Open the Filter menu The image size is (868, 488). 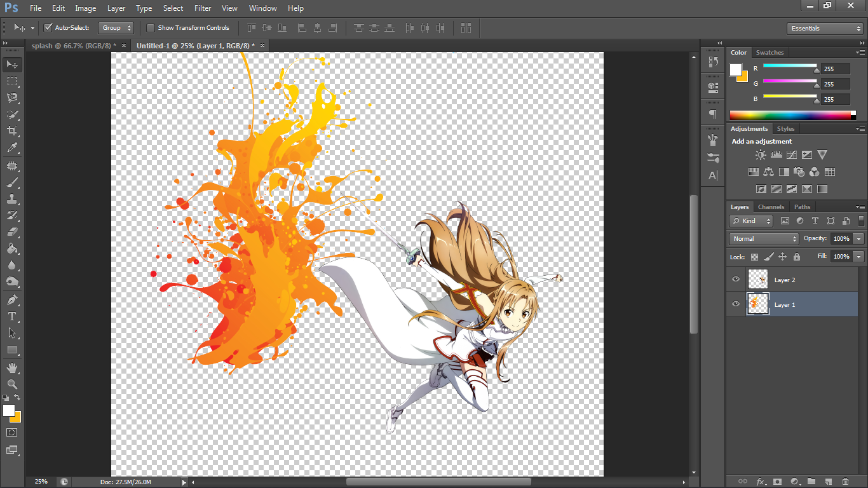point(202,8)
